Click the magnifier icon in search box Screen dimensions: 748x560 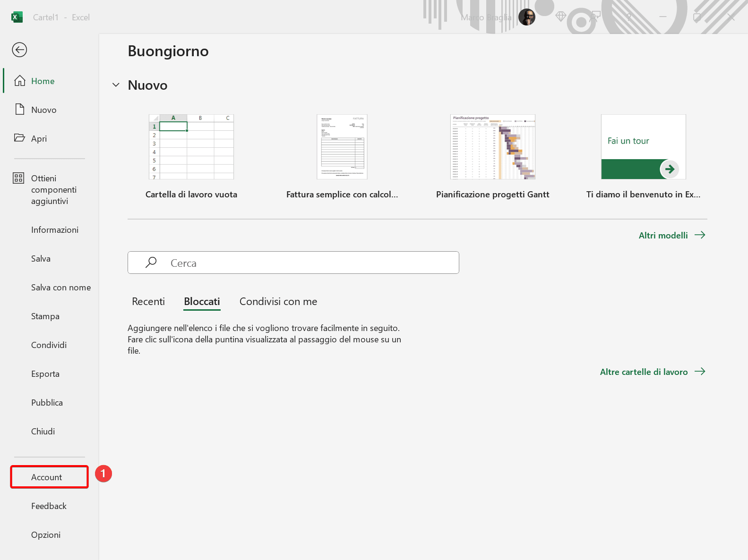pyautogui.click(x=151, y=263)
